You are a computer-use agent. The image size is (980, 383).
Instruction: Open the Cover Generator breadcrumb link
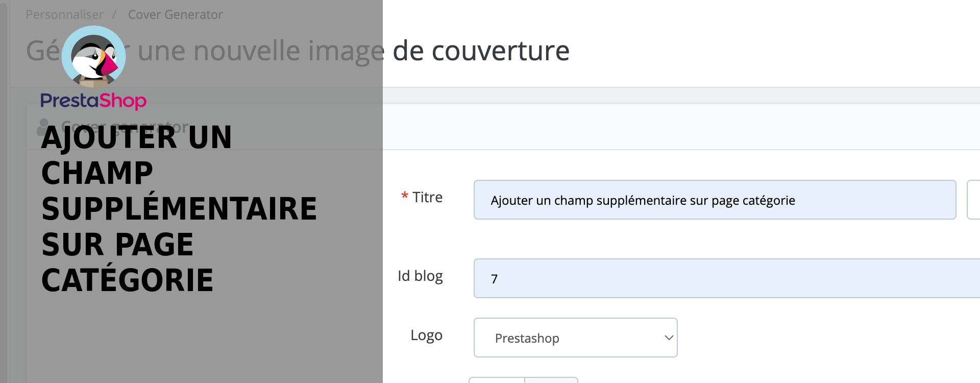pyautogui.click(x=175, y=15)
